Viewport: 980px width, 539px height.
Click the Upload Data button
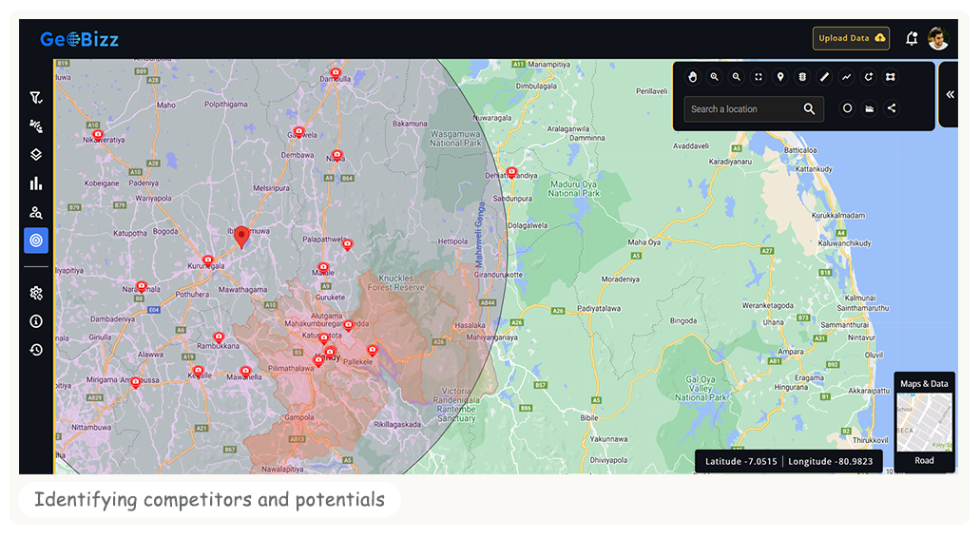(x=851, y=38)
